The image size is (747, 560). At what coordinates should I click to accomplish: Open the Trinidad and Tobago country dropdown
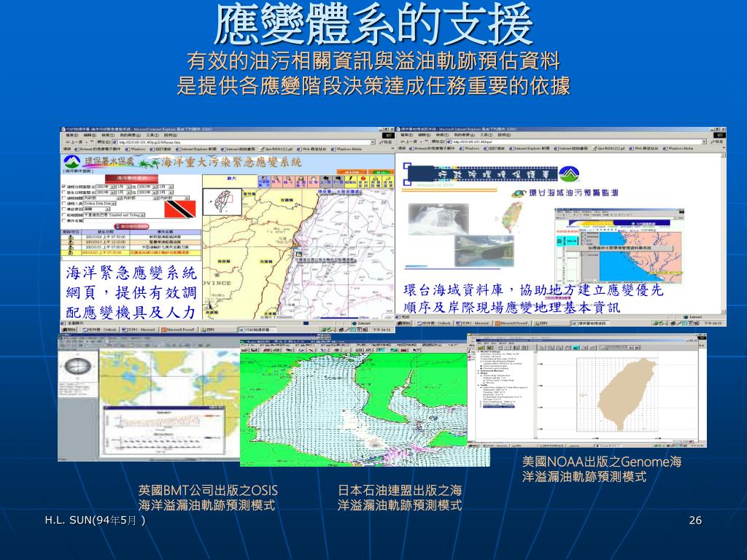[x=142, y=215]
